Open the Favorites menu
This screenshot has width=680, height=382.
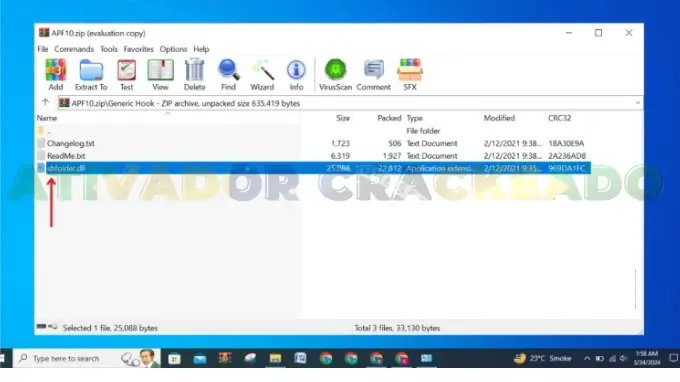click(x=138, y=49)
